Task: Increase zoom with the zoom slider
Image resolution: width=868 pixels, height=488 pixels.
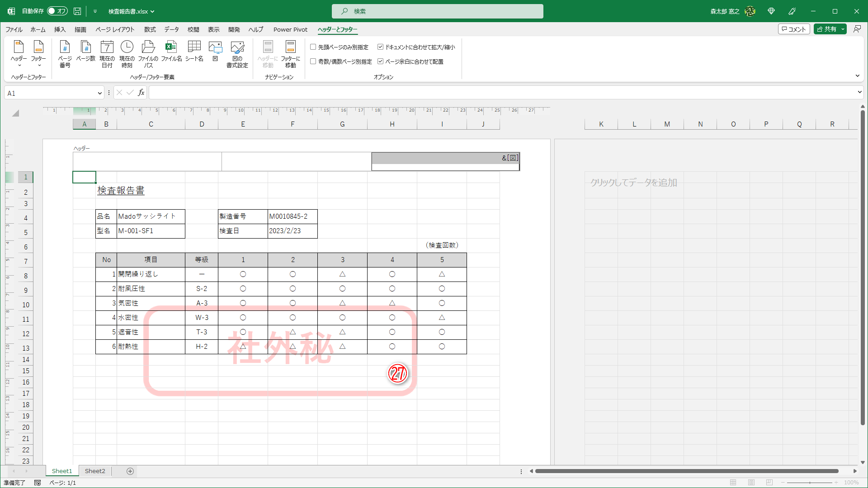Action: tap(837, 483)
